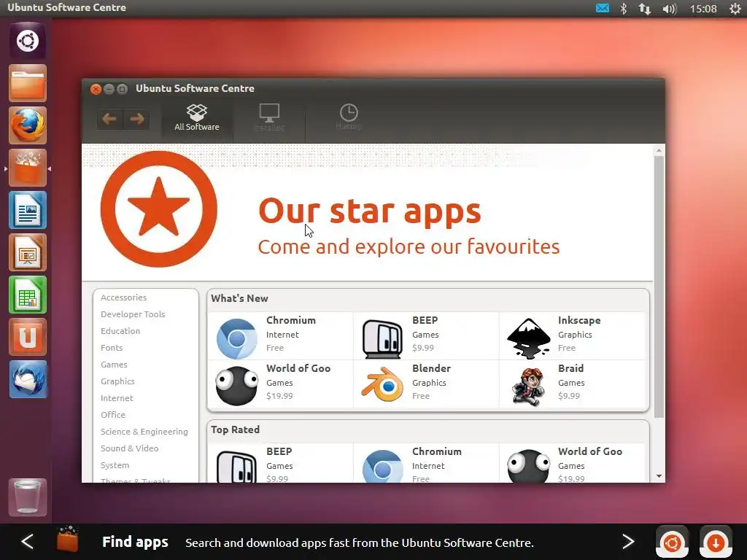Open the Fonts category
The height and width of the screenshot is (560, 747).
112,348
